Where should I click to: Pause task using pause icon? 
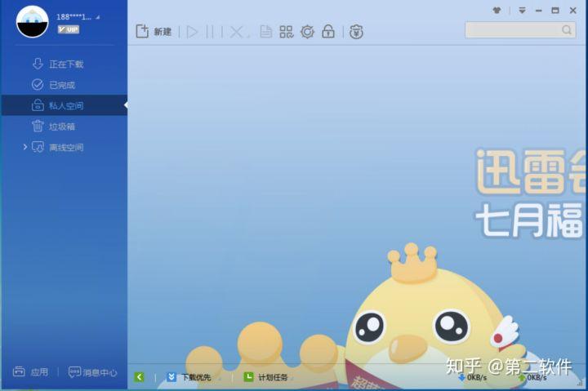click(x=210, y=32)
